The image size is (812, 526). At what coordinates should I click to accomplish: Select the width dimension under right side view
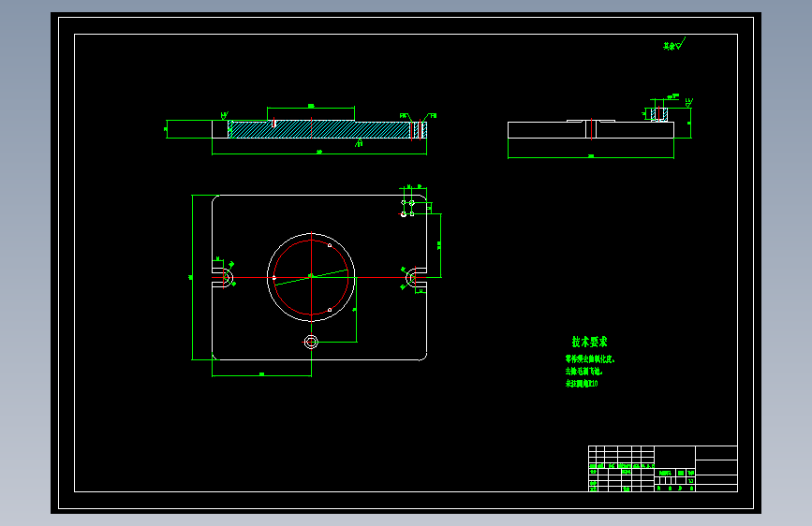[x=591, y=157]
